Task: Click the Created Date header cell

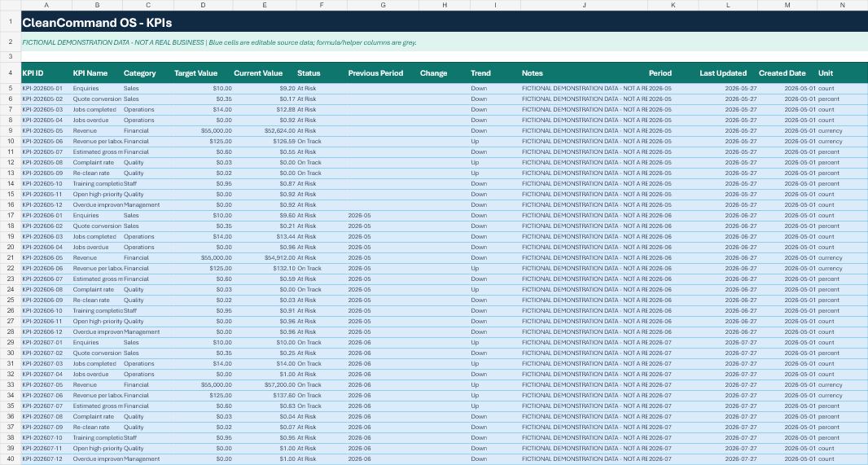Action: [787, 73]
